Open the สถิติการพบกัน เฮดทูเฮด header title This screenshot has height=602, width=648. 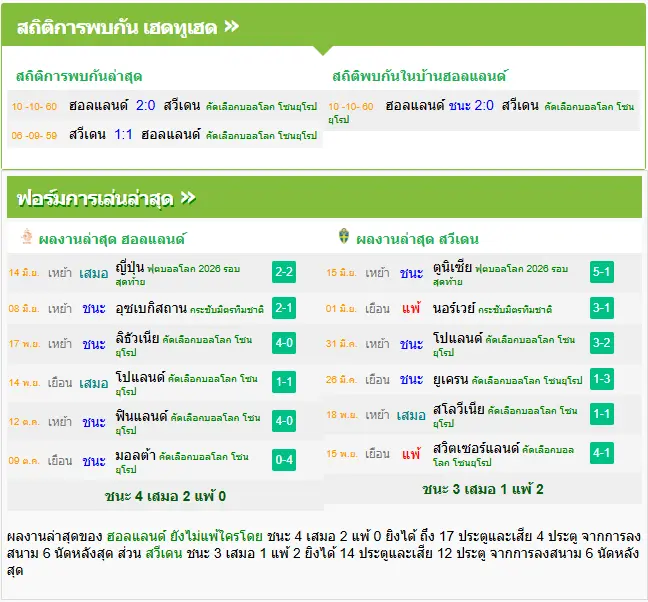point(117,28)
